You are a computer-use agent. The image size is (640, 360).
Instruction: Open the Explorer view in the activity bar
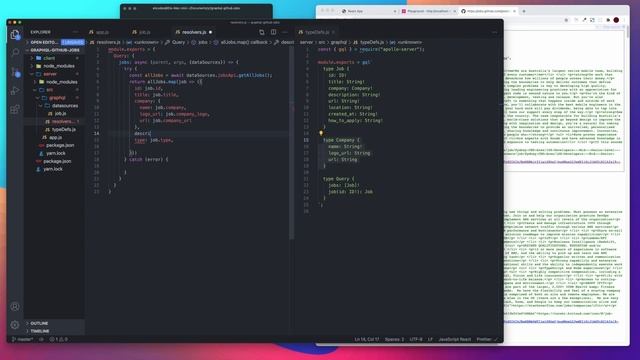click(x=15, y=35)
